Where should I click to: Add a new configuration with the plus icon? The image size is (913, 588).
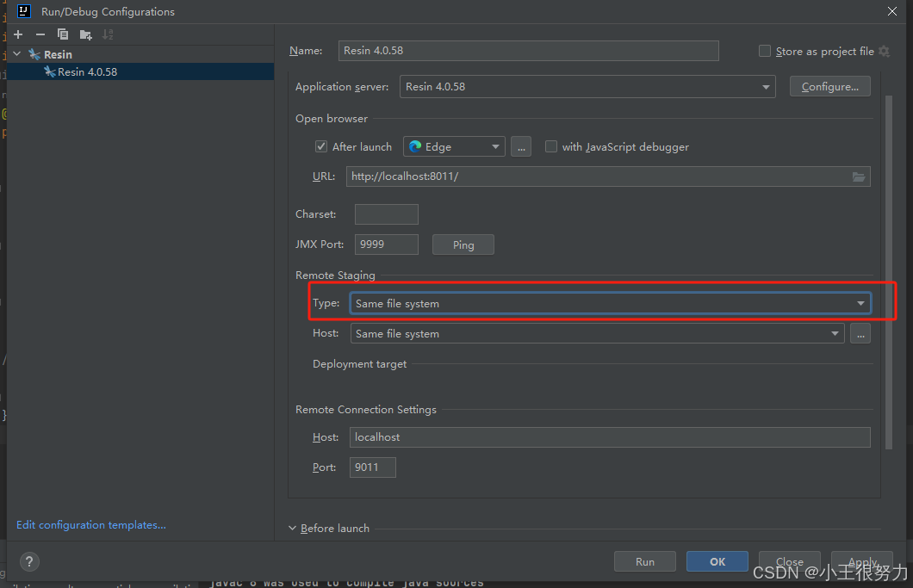(18, 35)
